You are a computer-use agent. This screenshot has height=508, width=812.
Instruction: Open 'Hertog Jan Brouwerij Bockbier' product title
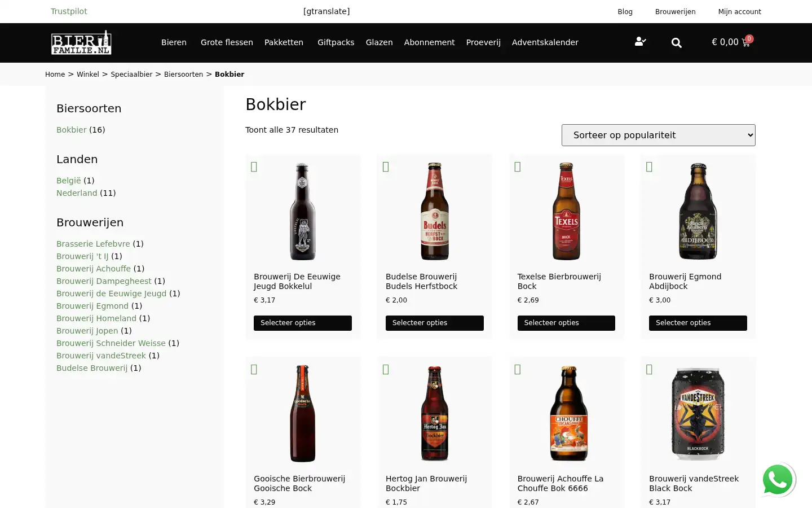[x=426, y=483]
